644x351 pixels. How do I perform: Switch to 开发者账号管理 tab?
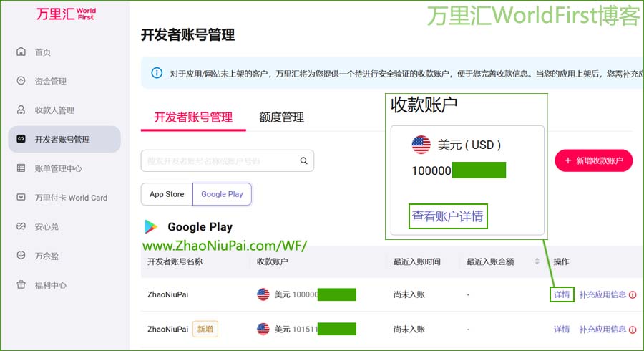[x=193, y=117]
